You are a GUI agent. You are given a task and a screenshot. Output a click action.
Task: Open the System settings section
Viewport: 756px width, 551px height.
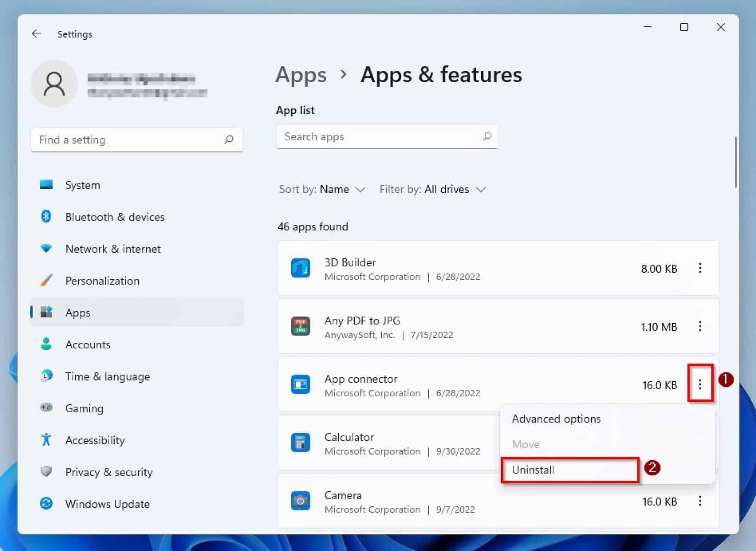click(x=82, y=185)
